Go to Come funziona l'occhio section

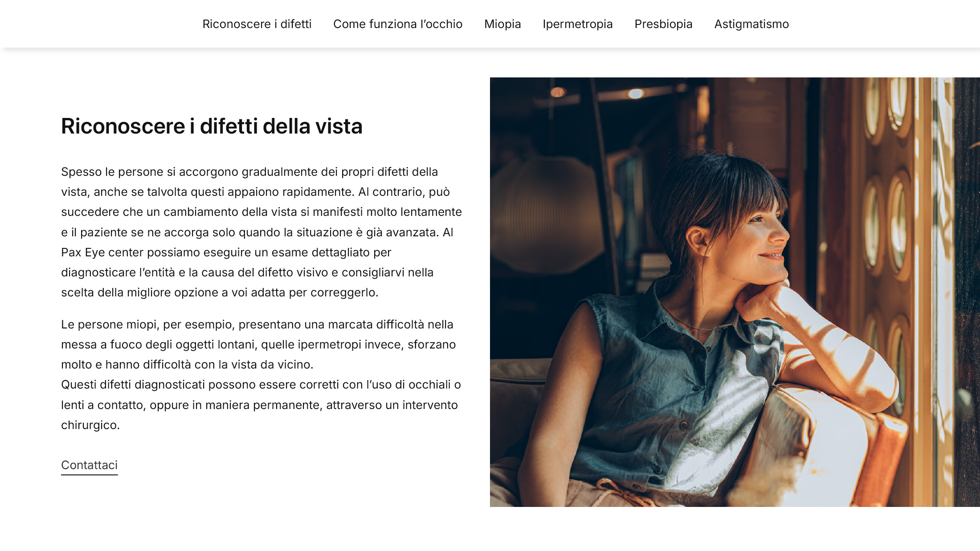398,24
